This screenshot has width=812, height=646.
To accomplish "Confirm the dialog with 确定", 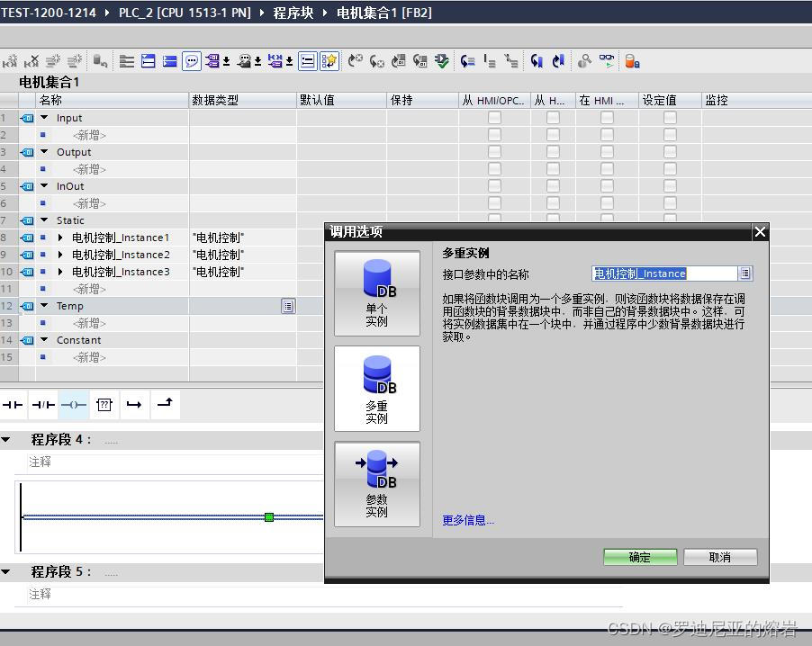I will [640, 558].
